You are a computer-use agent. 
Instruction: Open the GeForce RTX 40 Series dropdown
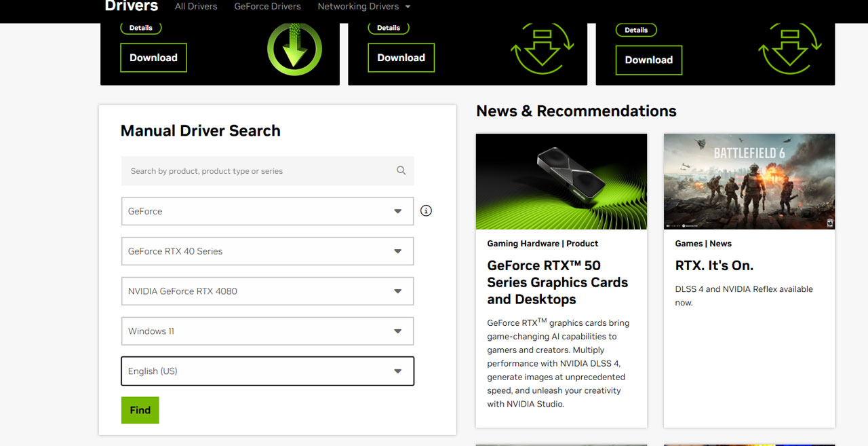(267, 251)
